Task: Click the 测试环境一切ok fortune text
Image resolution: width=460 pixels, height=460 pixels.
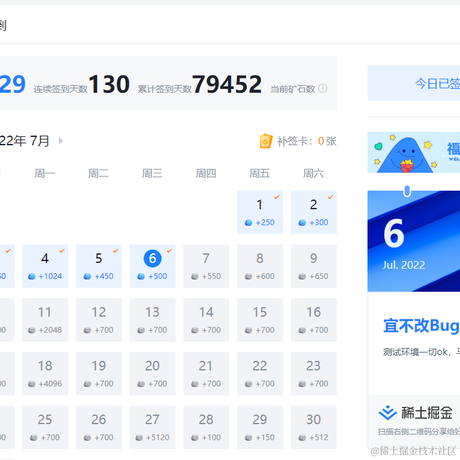Action: [x=421, y=352]
